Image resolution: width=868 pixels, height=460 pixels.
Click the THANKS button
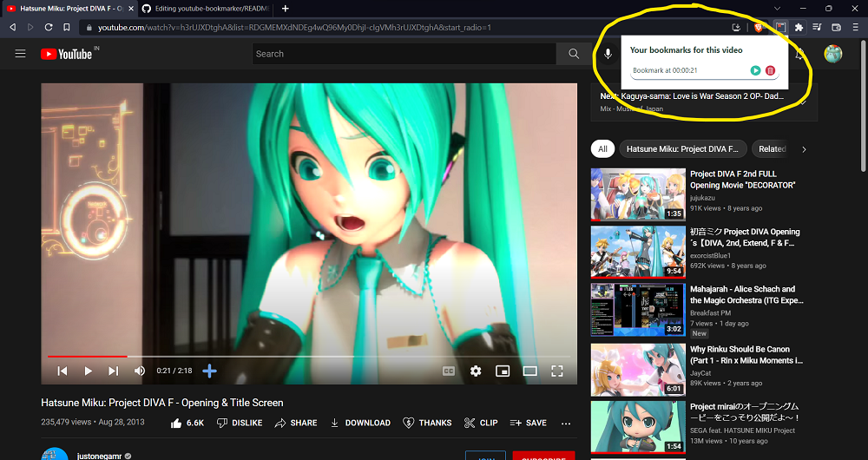pyautogui.click(x=427, y=423)
